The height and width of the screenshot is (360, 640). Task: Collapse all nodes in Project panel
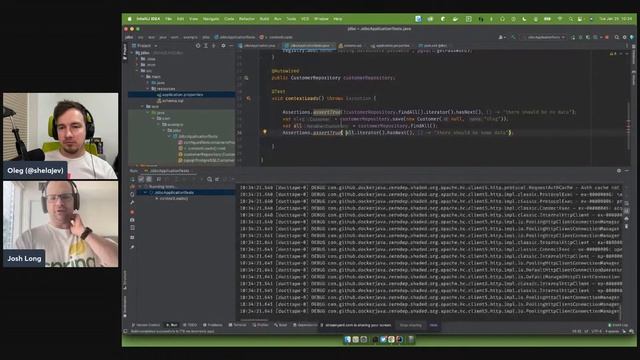(213, 46)
